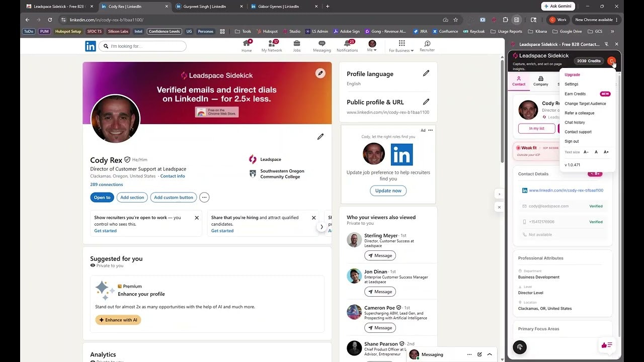Switch to Gábor Gyenes LinkedIn tab
Image resolution: width=644 pixels, height=362 pixels.
click(284, 7)
